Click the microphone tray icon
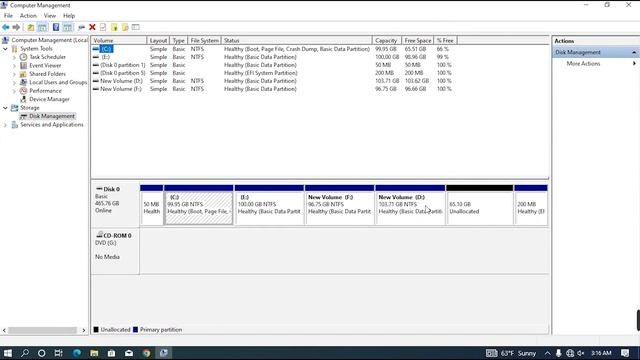Viewport: 640px width, 360px height. (558, 353)
